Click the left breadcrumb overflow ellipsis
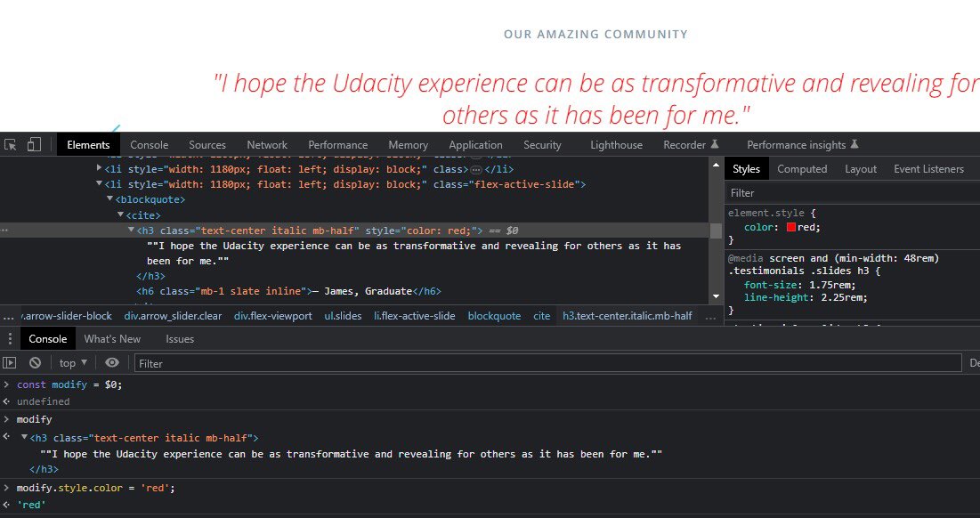The image size is (980, 518). (7, 316)
